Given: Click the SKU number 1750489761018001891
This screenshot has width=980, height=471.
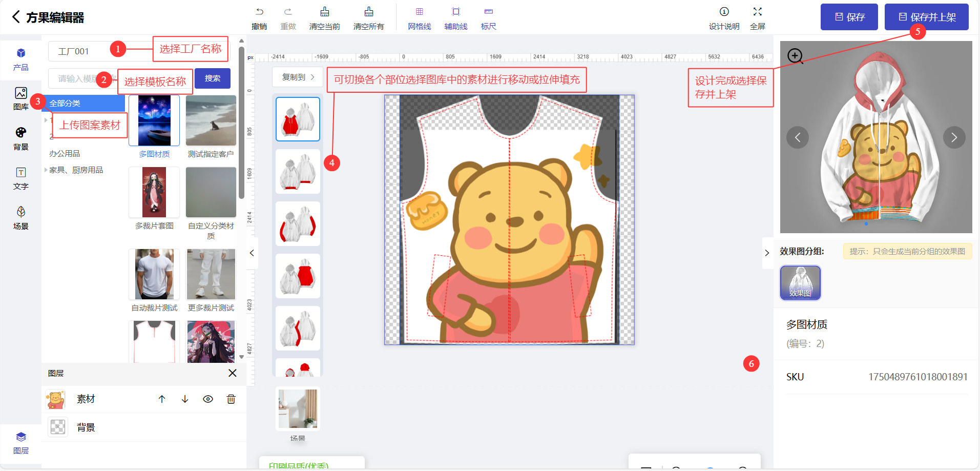Looking at the screenshot, I should pyautogui.click(x=918, y=377).
